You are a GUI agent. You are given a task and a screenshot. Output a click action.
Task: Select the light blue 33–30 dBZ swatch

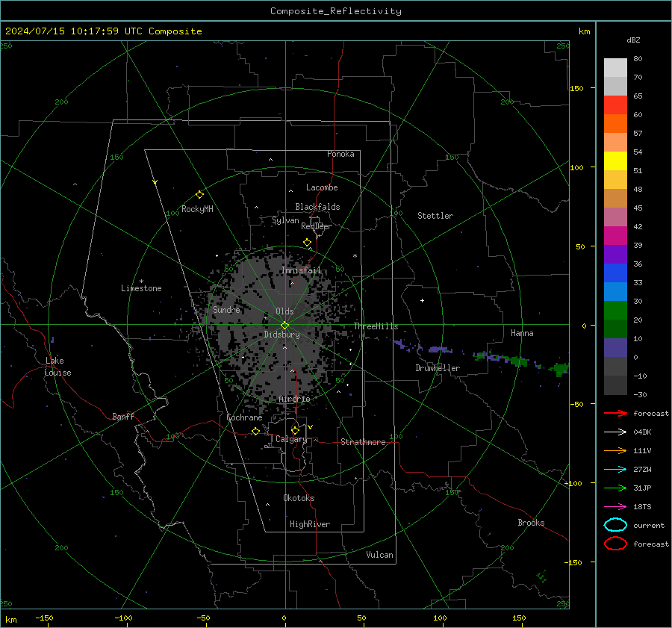click(x=615, y=292)
